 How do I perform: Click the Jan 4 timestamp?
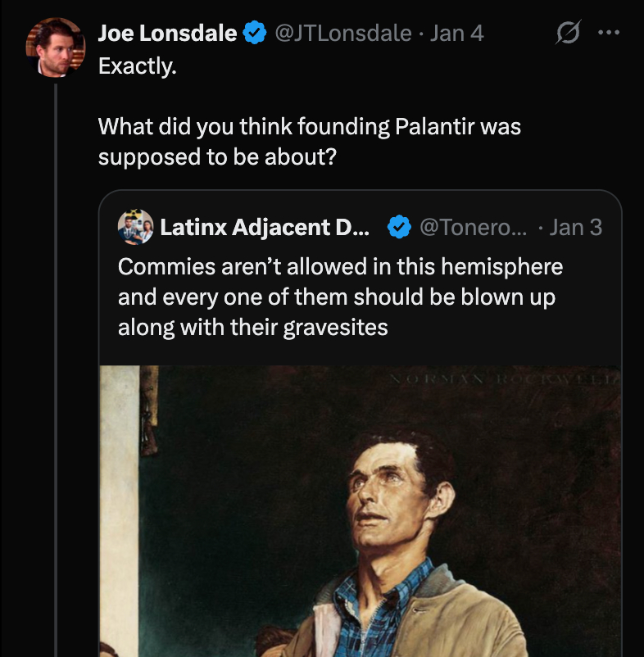click(457, 34)
